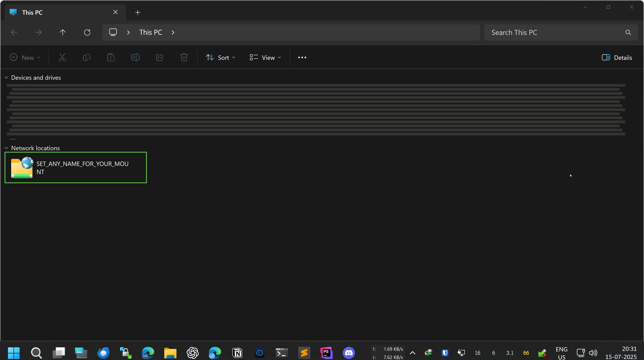The image size is (644, 360).
Task: Open the lock-and-arrow taskbar app
Action: pos(125,353)
